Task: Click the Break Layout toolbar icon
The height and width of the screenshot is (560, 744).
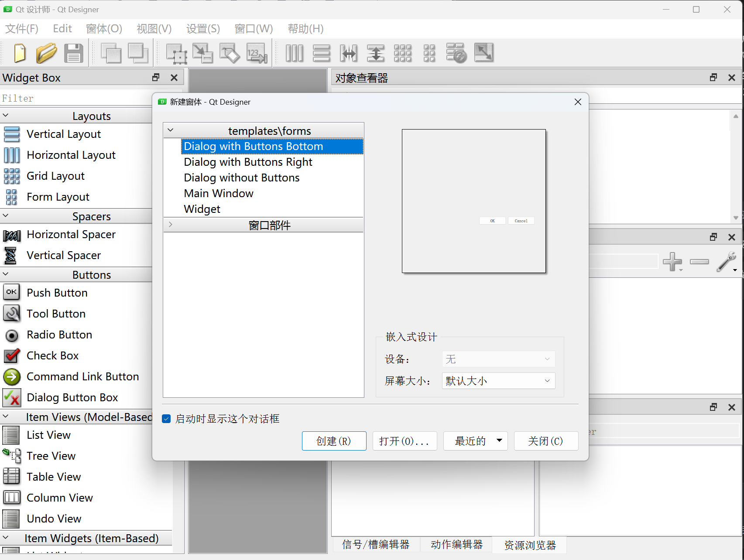Action: [x=456, y=53]
